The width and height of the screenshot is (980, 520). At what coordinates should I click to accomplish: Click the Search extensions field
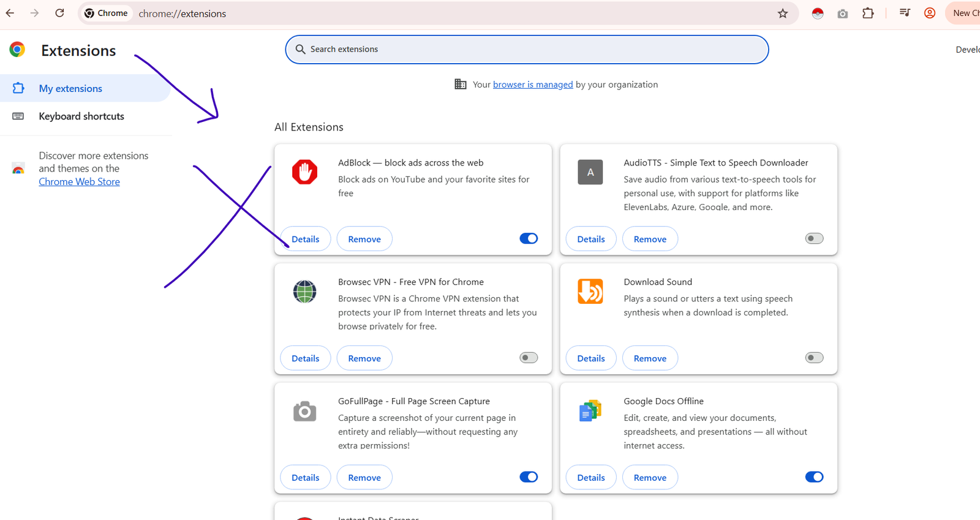coord(527,49)
